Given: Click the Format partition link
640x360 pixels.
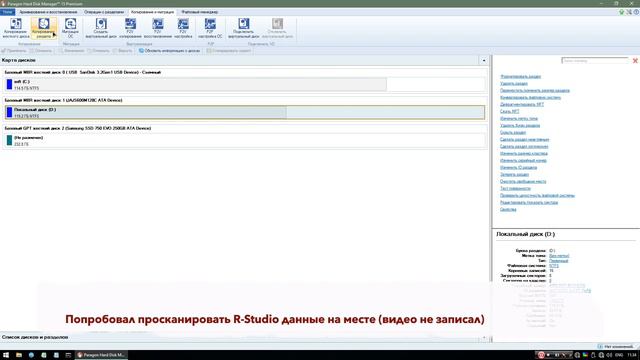Looking at the screenshot, I should click(x=520, y=76).
